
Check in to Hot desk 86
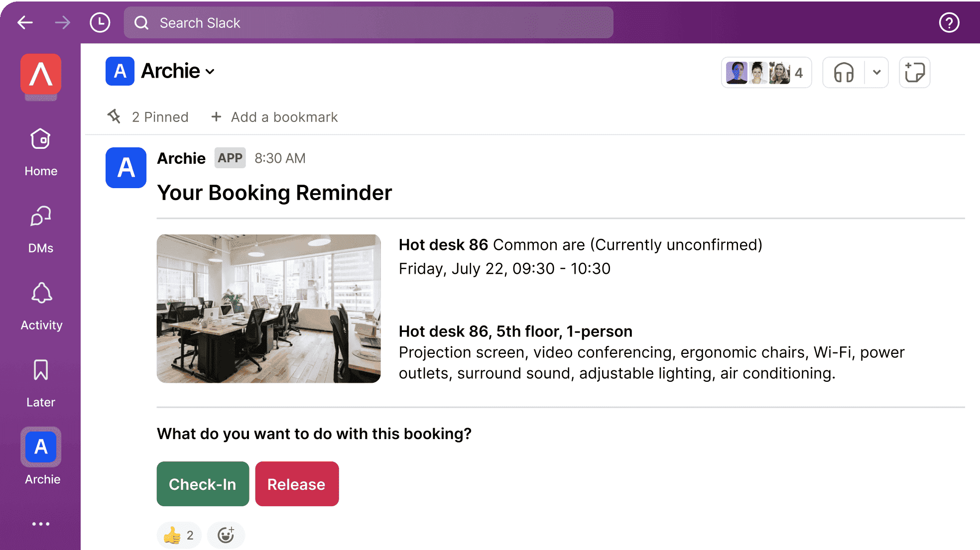[202, 484]
